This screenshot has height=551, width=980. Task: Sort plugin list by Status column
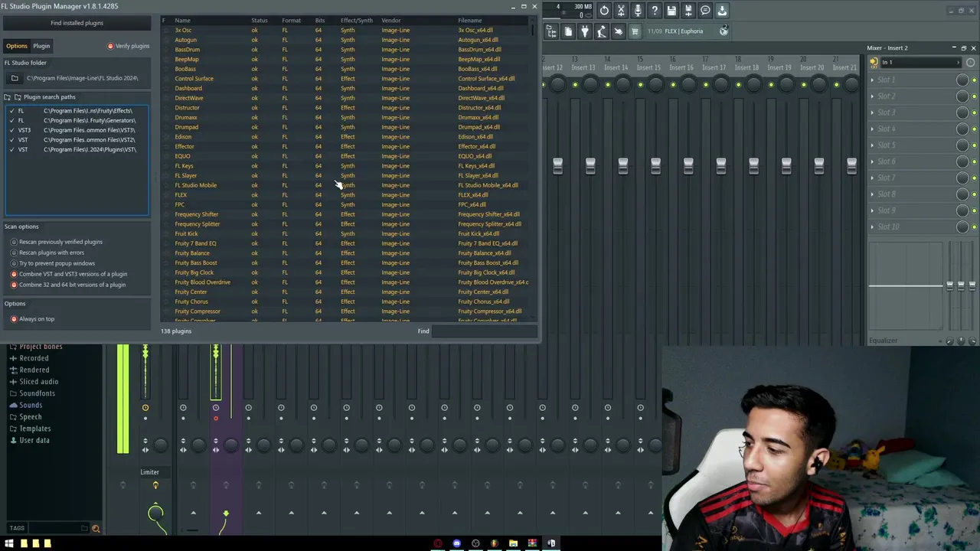tap(260, 21)
